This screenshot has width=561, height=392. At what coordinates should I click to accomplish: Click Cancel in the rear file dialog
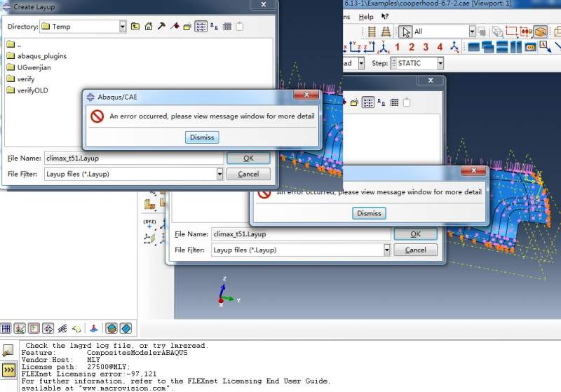415,250
